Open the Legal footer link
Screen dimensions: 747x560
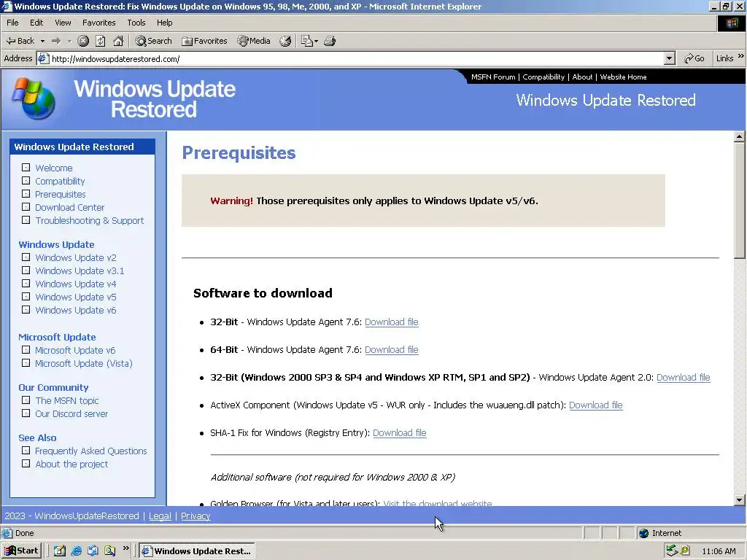[160, 516]
